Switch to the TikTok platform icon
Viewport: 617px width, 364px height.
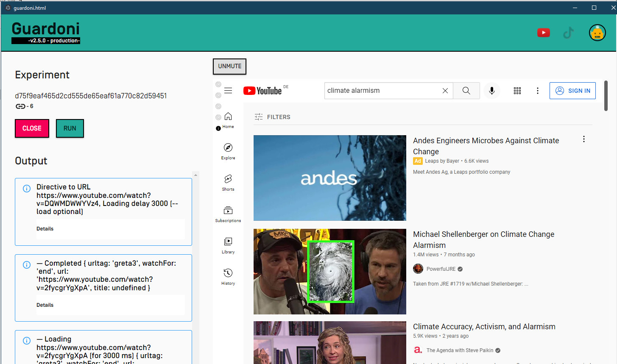pos(569,33)
